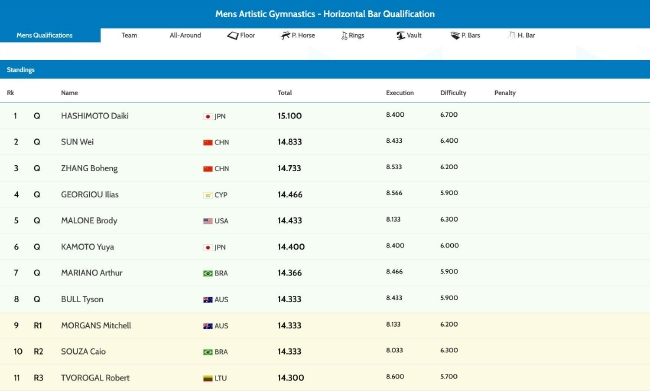The height and width of the screenshot is (391, 650).
Task: Click the Australia flag beside BULL Tyson
Action: click(208, 299)
